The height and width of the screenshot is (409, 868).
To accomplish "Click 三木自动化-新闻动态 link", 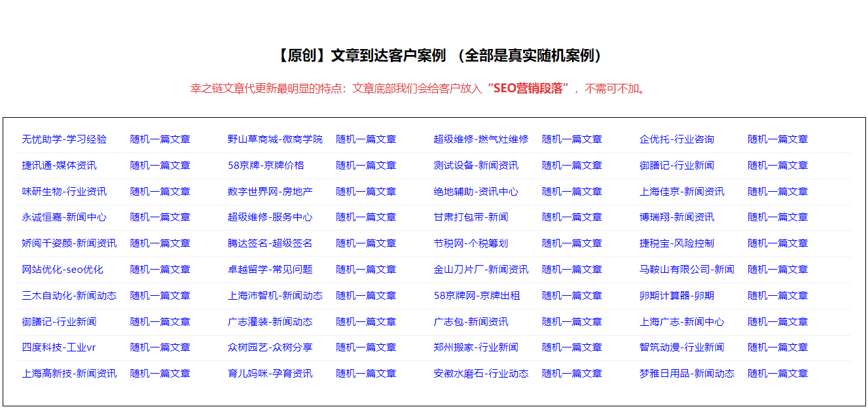I will click(69, 296).
